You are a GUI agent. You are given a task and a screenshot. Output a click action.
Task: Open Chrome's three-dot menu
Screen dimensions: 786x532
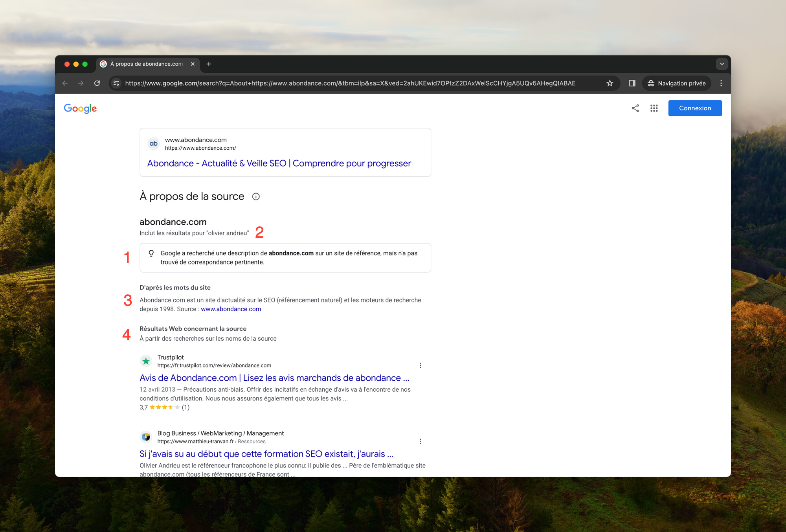(721, 83)
